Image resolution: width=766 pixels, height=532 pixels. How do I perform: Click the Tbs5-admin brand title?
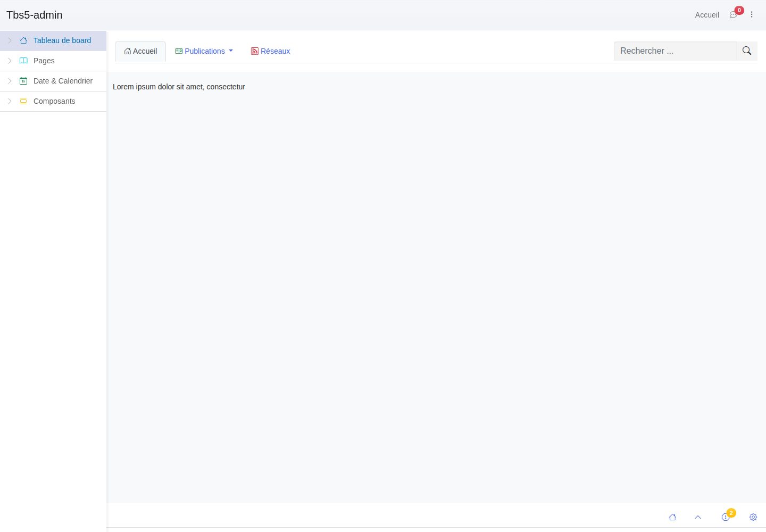(x=35, y=15)
